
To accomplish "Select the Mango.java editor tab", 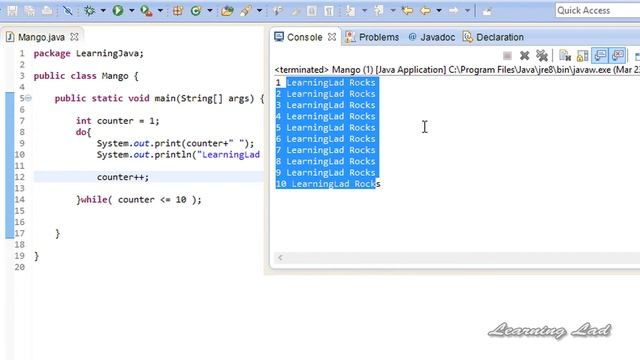I will tap(41, 37).
